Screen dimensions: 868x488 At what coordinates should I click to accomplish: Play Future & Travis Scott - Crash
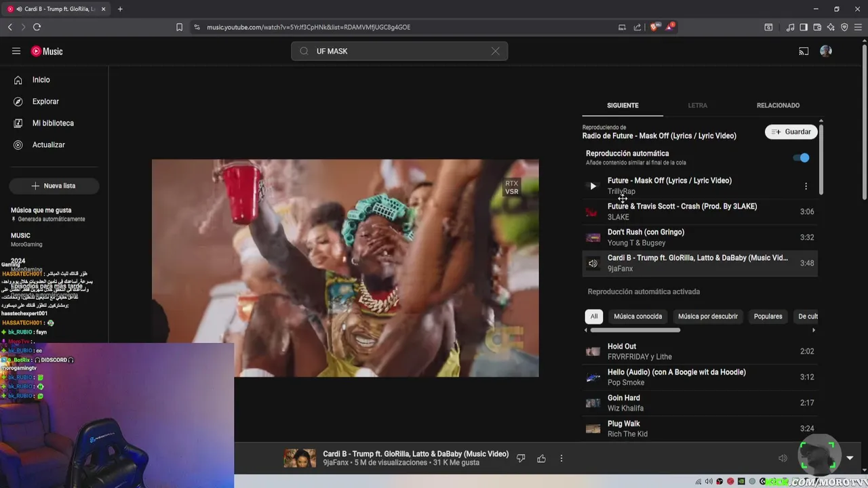click(x=700, y=211)
